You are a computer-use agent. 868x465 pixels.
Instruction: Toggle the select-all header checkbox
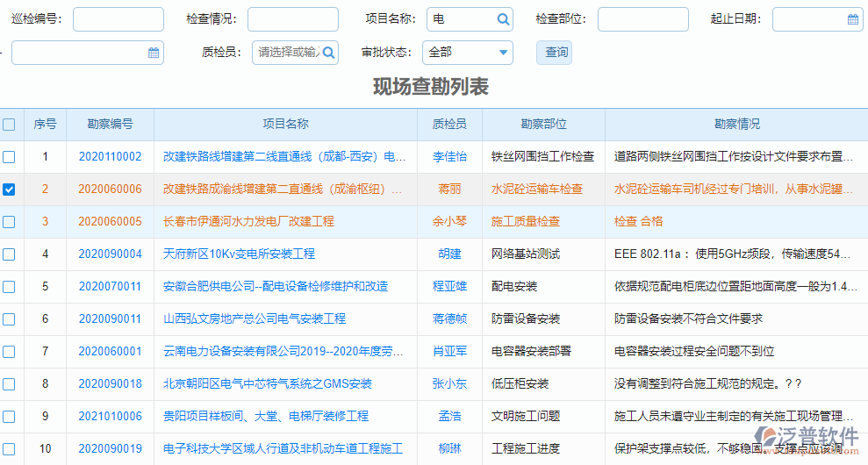coord(9,125)
